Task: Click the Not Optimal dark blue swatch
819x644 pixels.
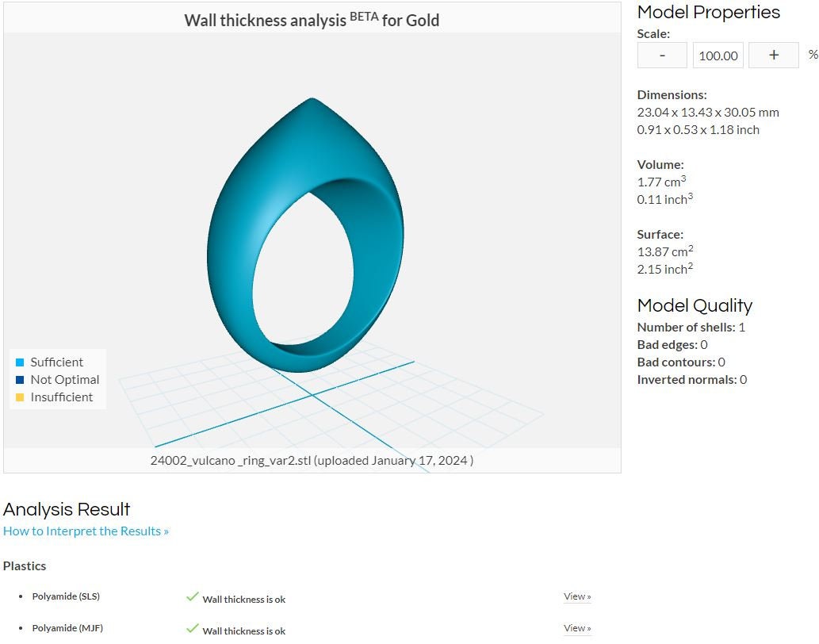Action: point(20,380)
